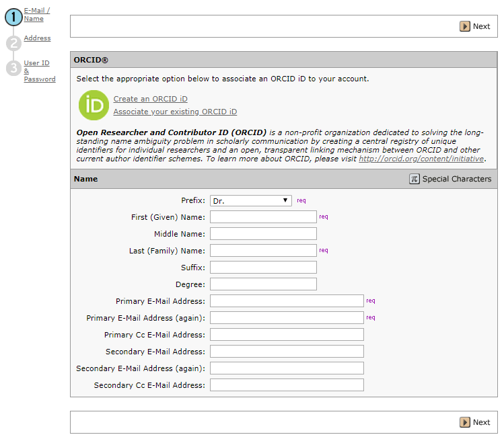Select step 2 circle in progress sidebar
Viewport: 504px width, 439px height.
[13, 44]
